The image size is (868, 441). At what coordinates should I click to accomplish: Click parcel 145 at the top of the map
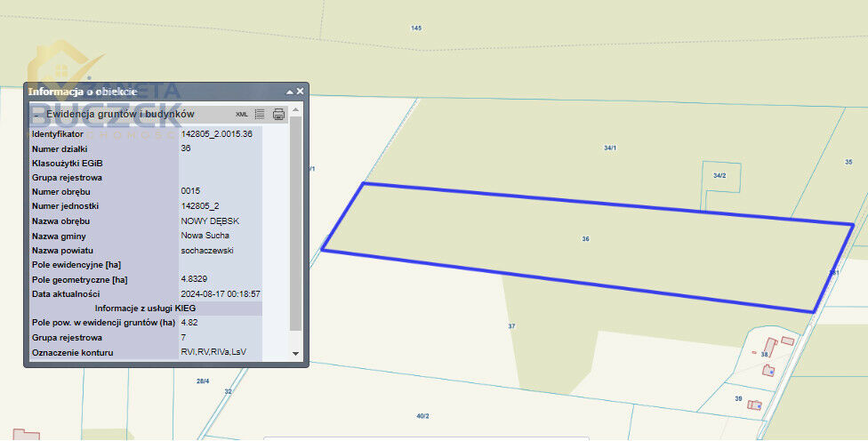click(416, 28)
